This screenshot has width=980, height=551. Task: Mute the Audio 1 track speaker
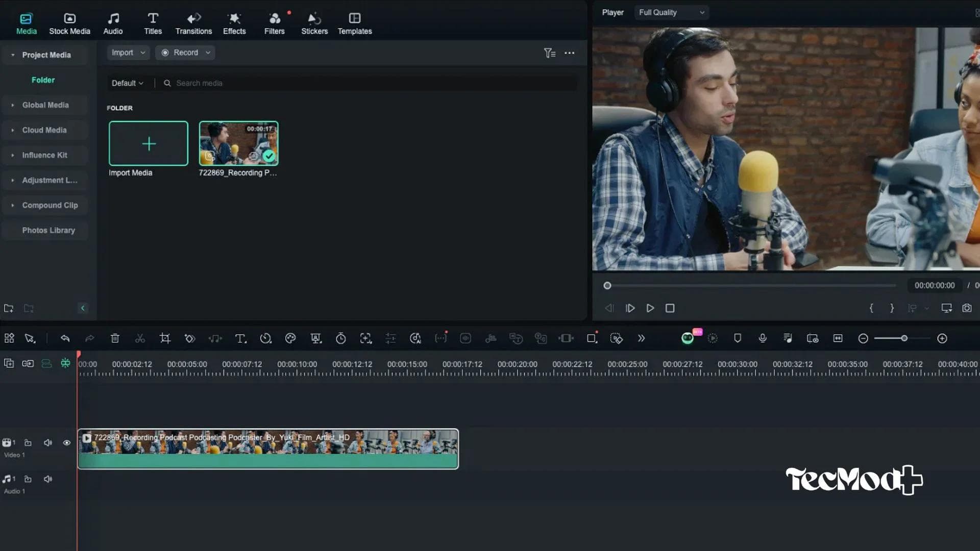[48, 479]
